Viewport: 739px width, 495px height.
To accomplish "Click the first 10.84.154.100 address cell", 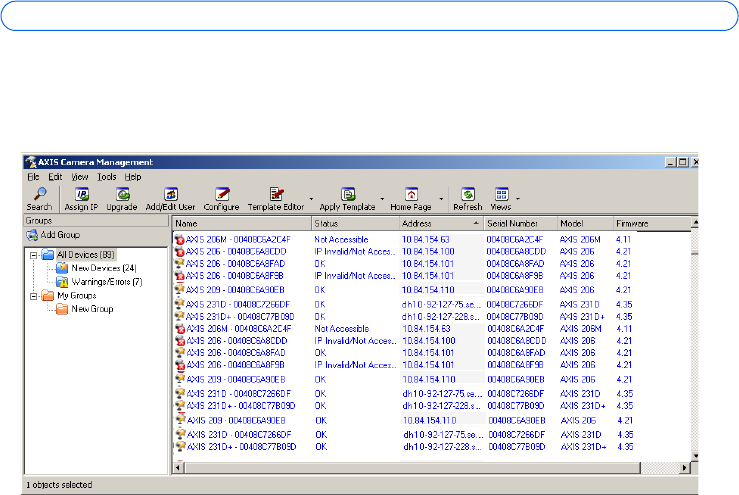I will [x=428, y=252].
